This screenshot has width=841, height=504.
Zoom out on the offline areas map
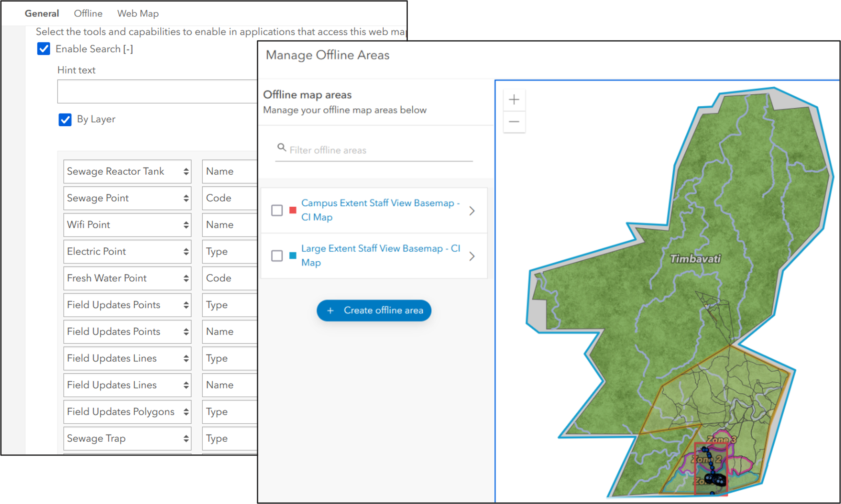pos(514,122)
